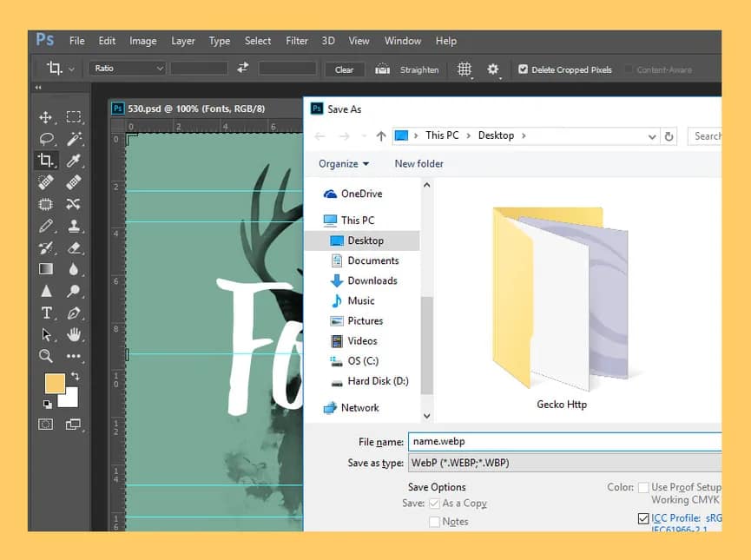The image size is (751, 560).
Task: Uncheck the ICC Profile checkbox
Action: tap(643, 517)
